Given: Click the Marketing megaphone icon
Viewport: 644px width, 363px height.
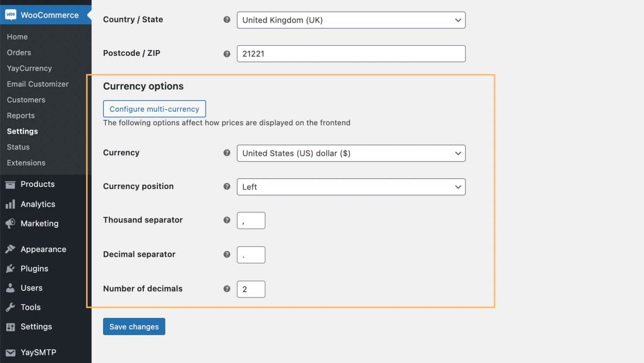Looking at the screenshot, I should 10,223.
